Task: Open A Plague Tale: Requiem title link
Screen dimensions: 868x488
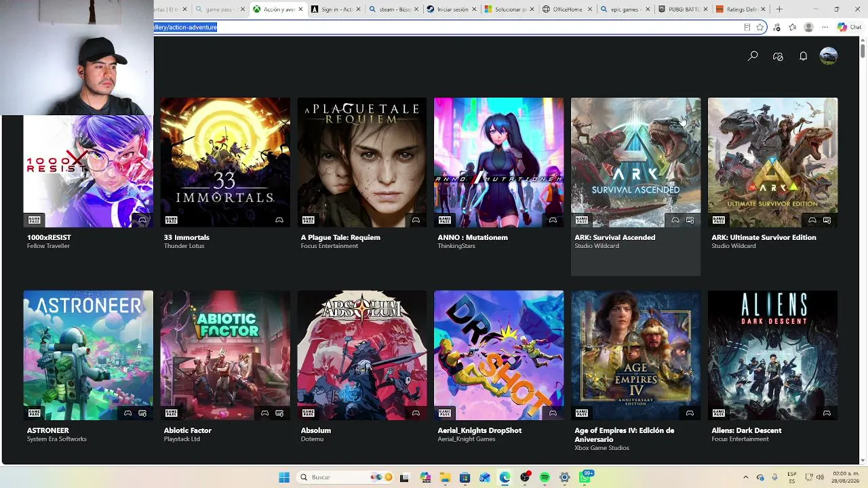Action: [340, 237]
